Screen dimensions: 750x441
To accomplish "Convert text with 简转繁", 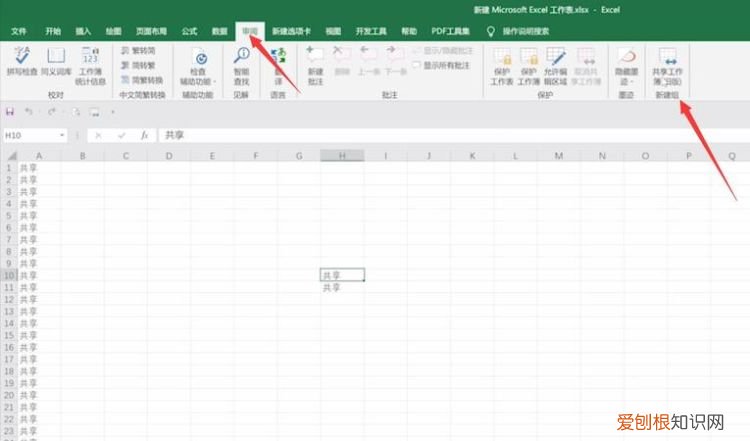I will [x=138, y=65].
